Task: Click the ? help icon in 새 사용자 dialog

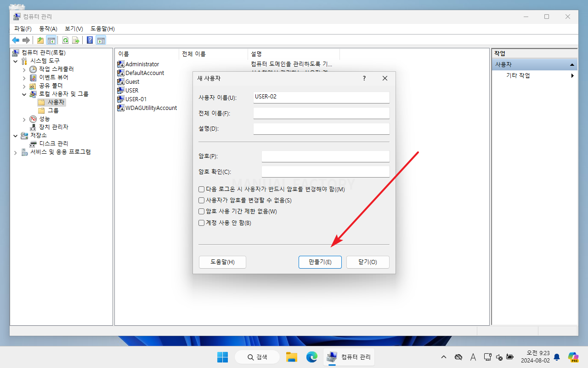Action: point(364,79)
